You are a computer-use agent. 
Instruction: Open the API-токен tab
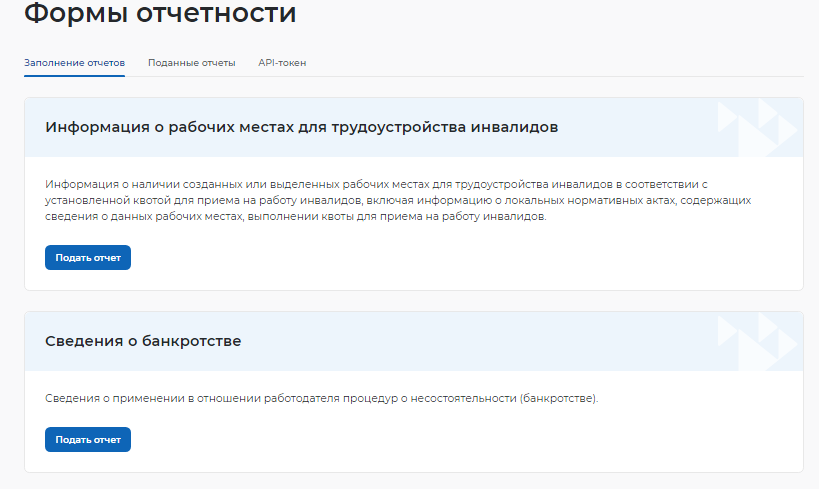tap(282, 63)
